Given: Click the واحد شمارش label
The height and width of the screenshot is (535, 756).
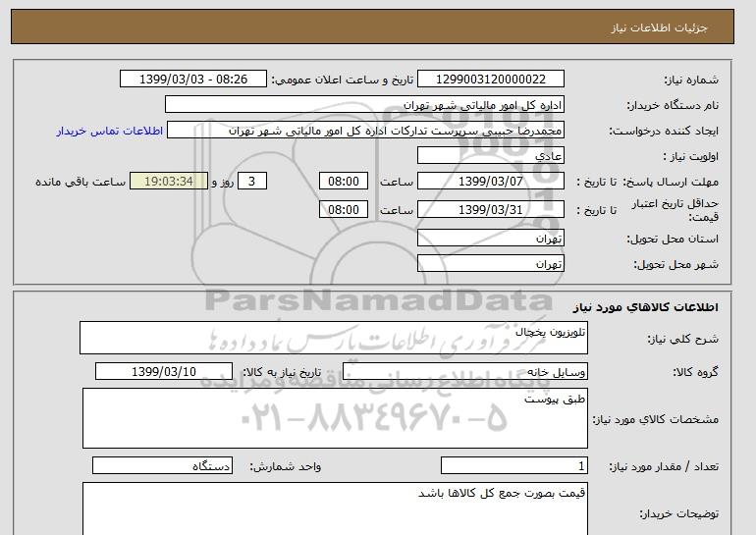Looking at the screenshot, I should 286,466.
